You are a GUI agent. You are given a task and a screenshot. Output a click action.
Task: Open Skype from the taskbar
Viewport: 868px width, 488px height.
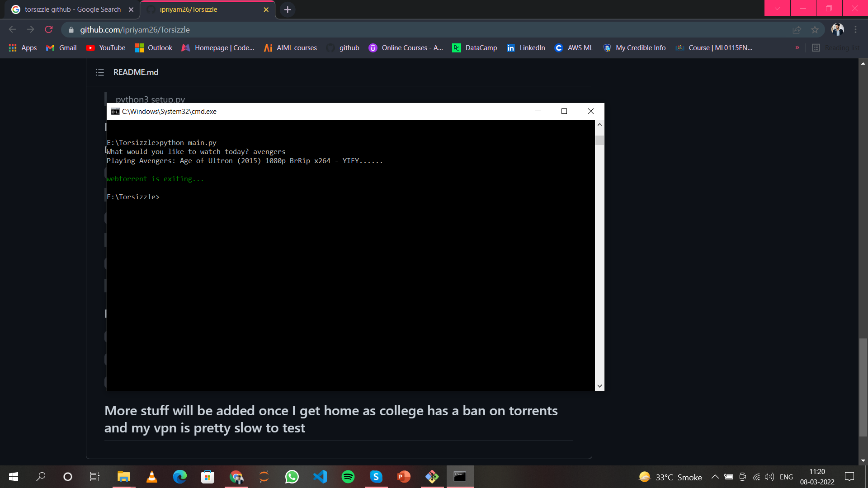click(x=376, y=477)
